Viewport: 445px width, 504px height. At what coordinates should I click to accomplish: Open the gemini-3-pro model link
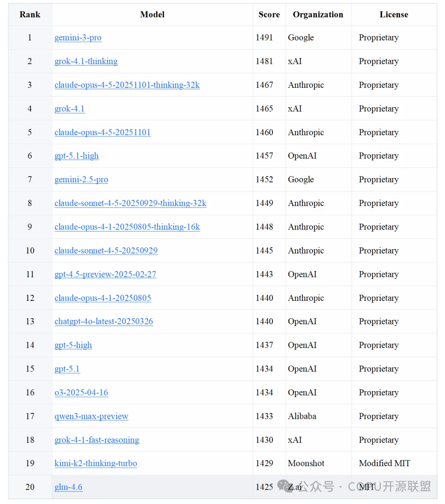point(78,38)
